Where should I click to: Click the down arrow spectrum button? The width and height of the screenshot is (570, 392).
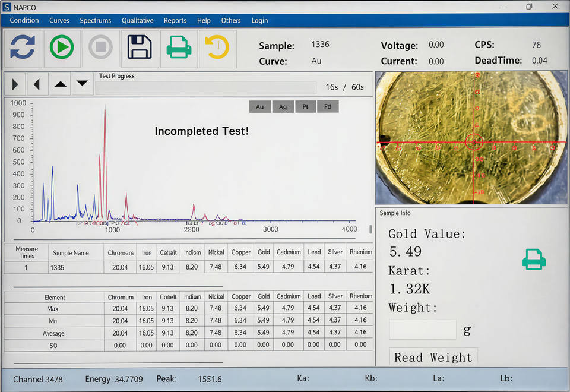(x=83, y=85)
